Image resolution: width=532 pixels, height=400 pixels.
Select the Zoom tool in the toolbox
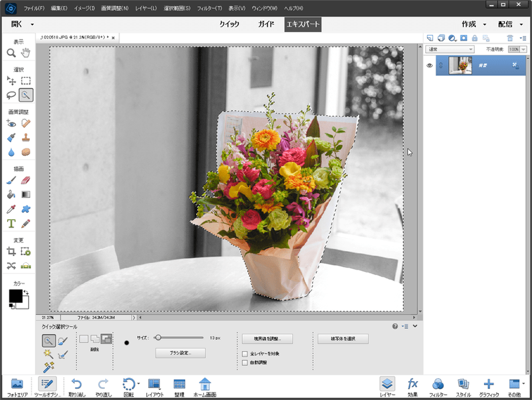tap(11, 53)
